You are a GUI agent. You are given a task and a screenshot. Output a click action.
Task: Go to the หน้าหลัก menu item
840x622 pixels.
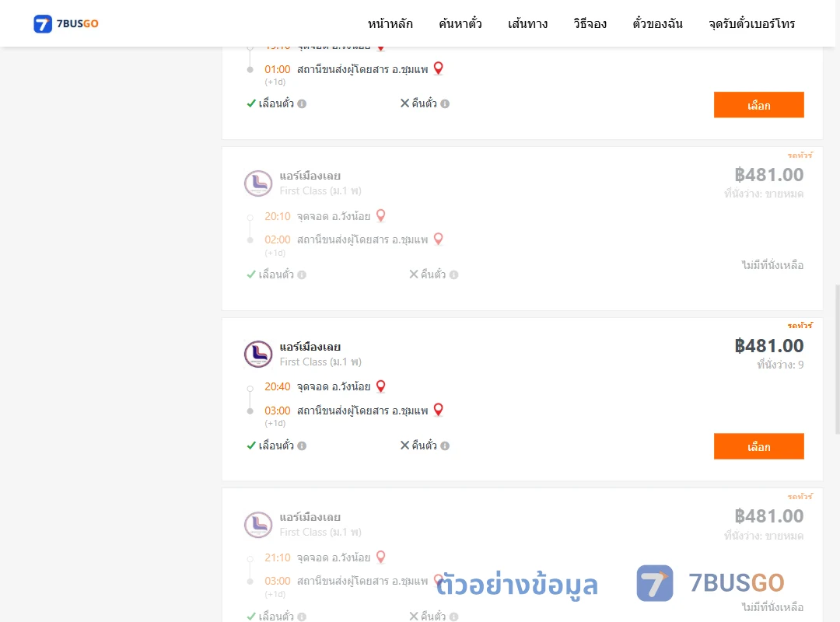[390, 23]
